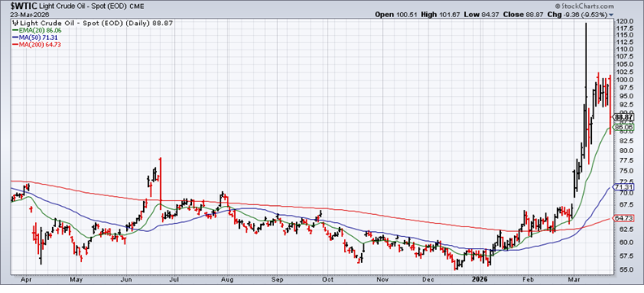Click the red MA(200) legend marker
Image resolution: width=644 pixels, height=293 pixels.
(15, 45)
